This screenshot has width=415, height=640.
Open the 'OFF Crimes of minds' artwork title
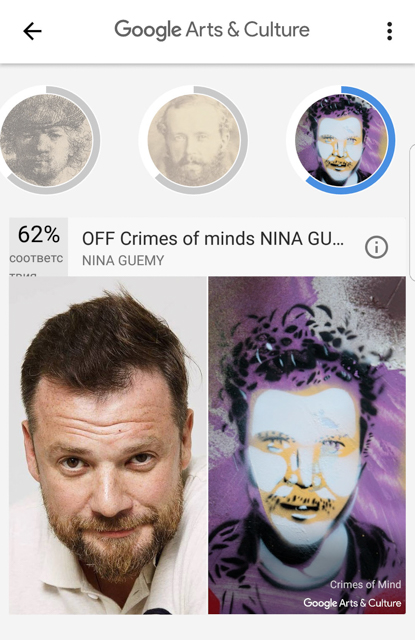[x=213, y=238]
